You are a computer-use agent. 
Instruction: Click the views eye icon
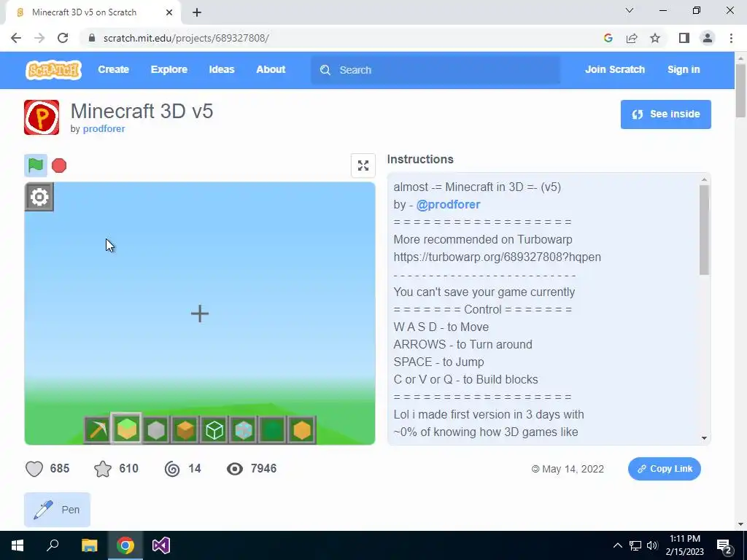(234, 469)
